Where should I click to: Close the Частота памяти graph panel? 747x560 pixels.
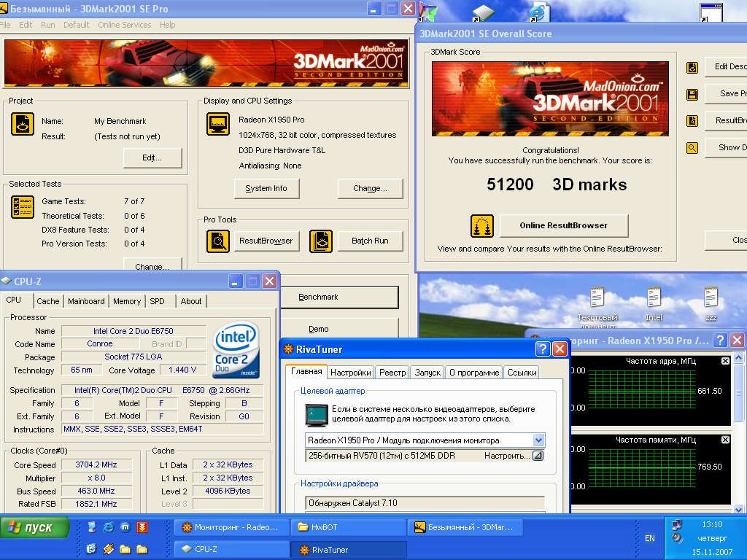tap(725, 440)
